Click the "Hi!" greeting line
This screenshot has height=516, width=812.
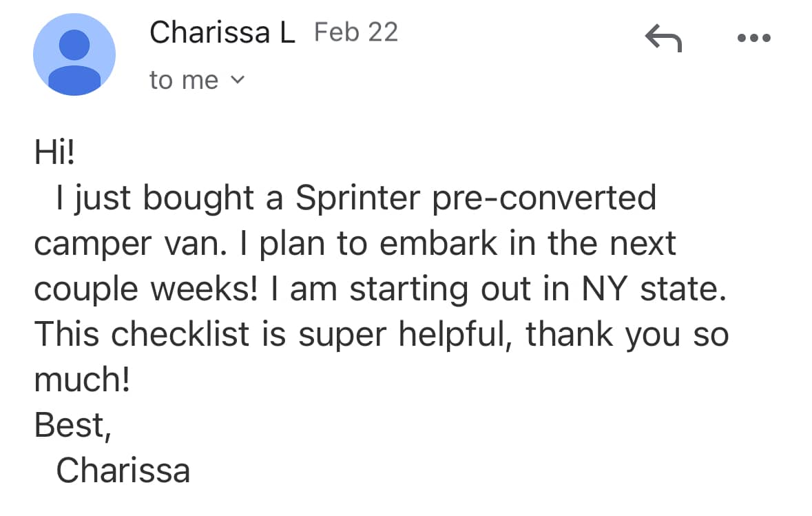tap(54, 153)
